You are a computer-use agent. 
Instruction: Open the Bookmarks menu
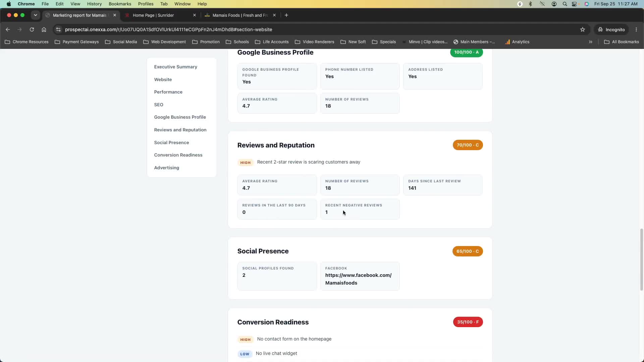(x=120, y=4)
